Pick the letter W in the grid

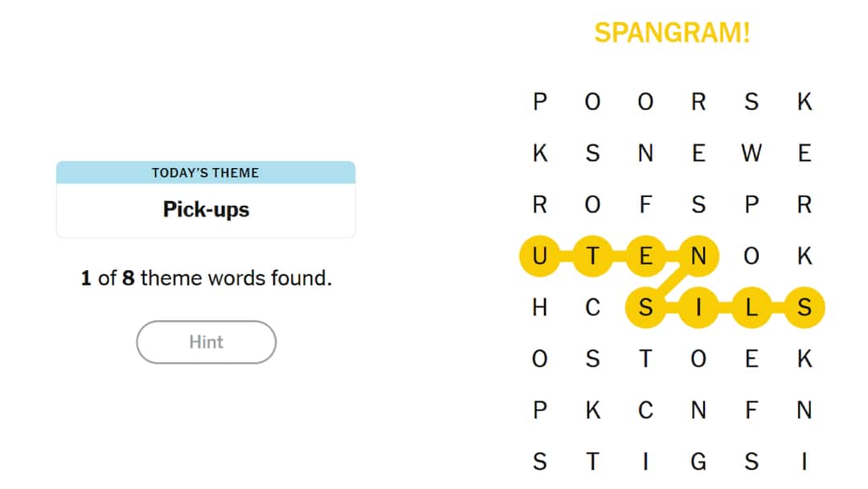click(x=751, y=153)
